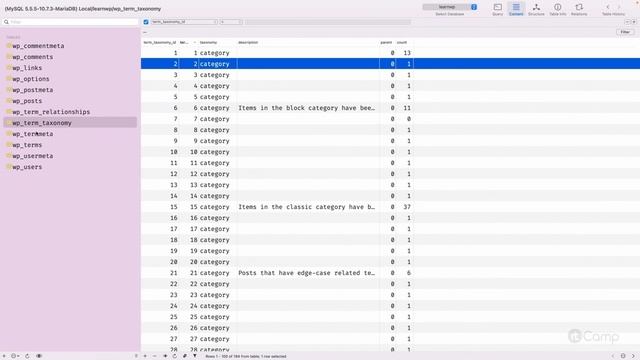Select the wp_termmeta table

[x=33, y=134]
